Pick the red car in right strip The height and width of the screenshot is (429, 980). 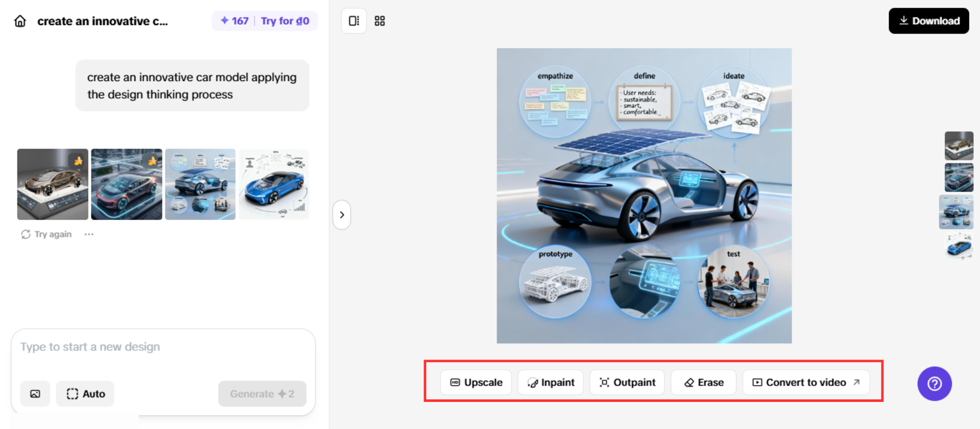point(959,177)
